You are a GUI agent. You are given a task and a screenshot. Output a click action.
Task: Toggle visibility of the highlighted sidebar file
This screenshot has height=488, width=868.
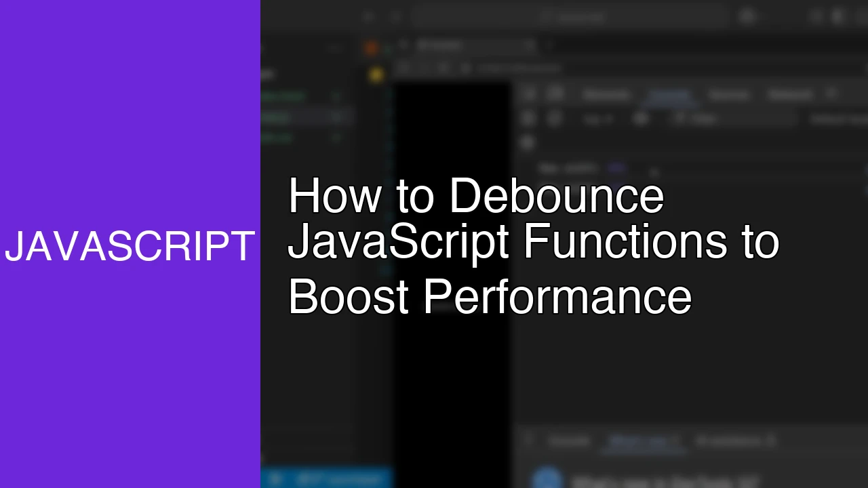[336, 117]
